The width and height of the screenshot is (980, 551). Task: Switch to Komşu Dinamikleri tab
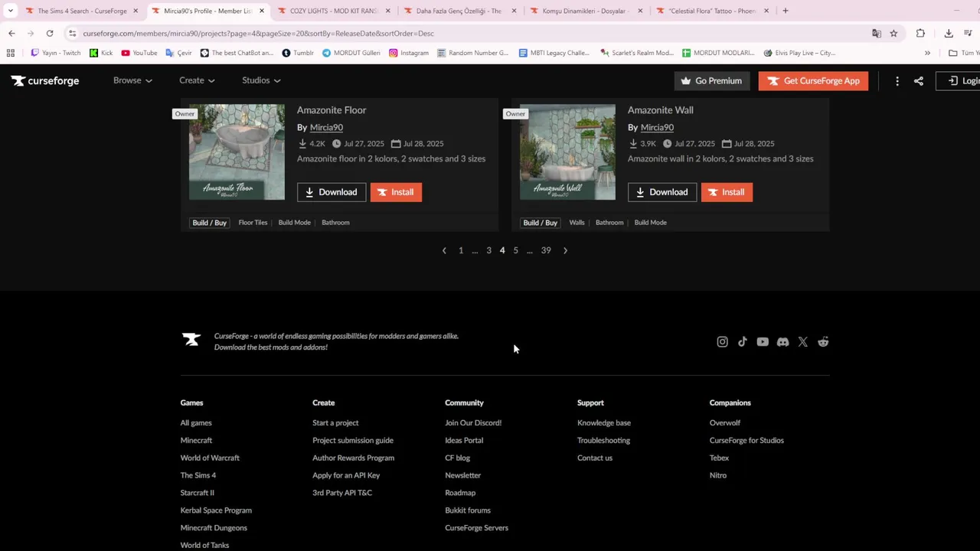(585, 11)
